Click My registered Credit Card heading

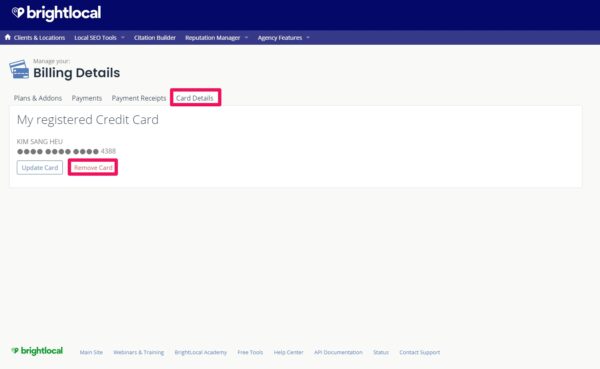88,119
